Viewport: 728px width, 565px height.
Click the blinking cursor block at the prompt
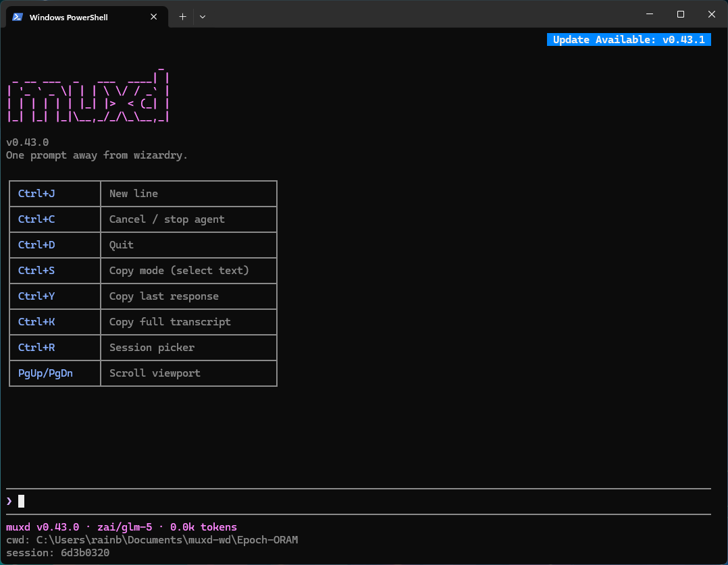click(22, 501)
